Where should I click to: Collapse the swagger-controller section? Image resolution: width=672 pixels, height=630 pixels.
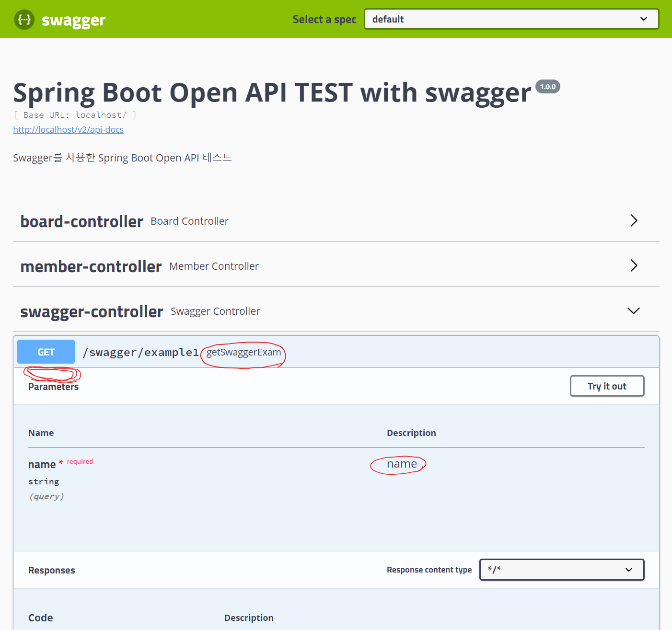[x=336, y=311]
